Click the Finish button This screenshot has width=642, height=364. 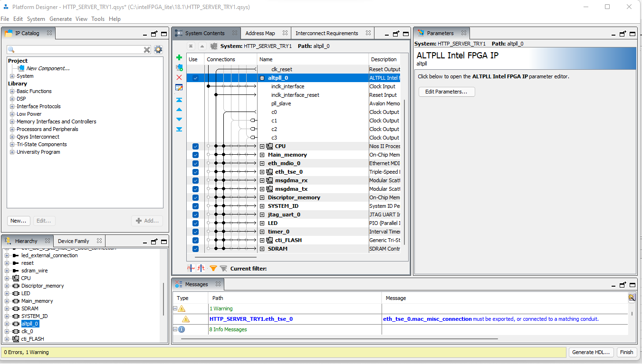pyautogui.click(x=626, y=352)
